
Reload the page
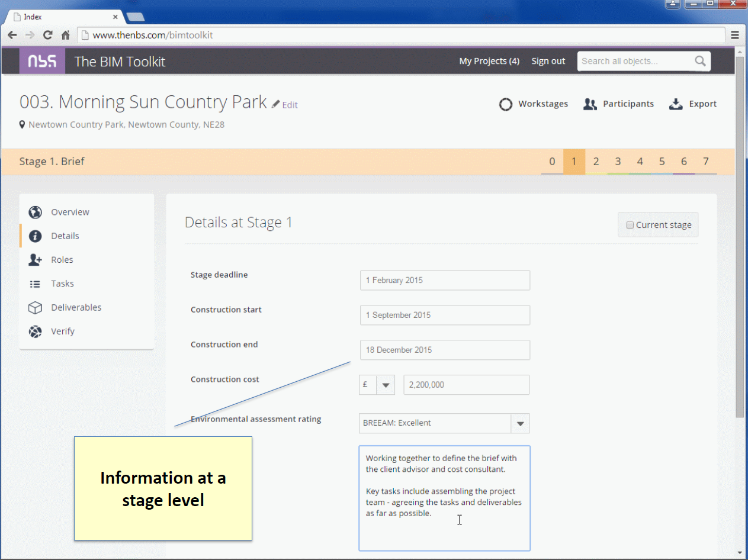coord(48,35)
